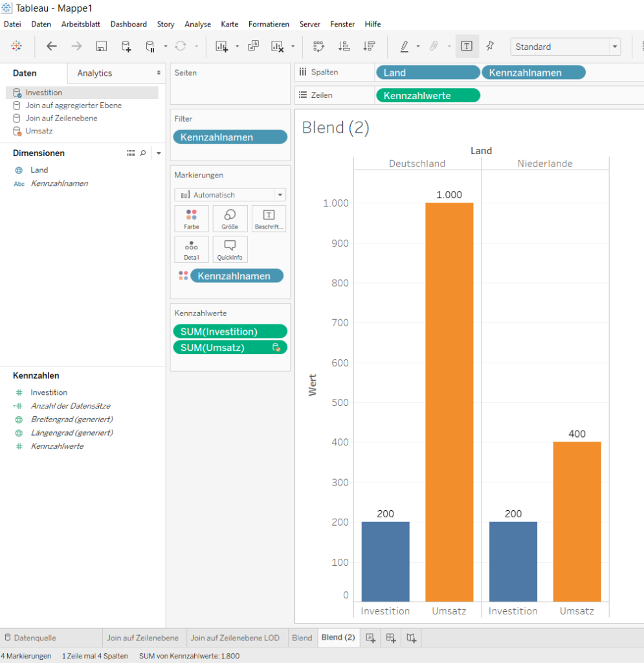The width and height of the screenshot is (644, 663).
Task: Switch to the Blend sheet tab
Action: 302,638
